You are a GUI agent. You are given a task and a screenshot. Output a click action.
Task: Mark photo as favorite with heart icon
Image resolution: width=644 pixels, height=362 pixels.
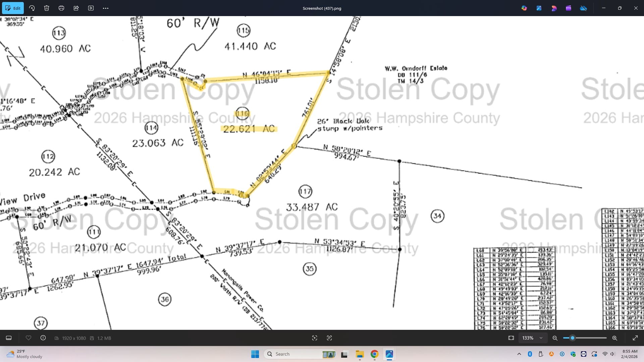tap(29, 338)
